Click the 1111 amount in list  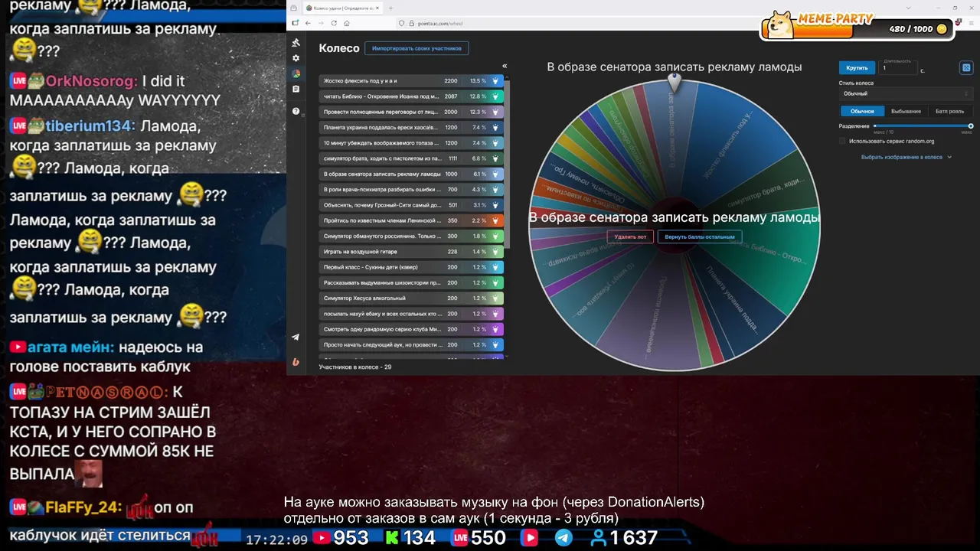(452, 158)
